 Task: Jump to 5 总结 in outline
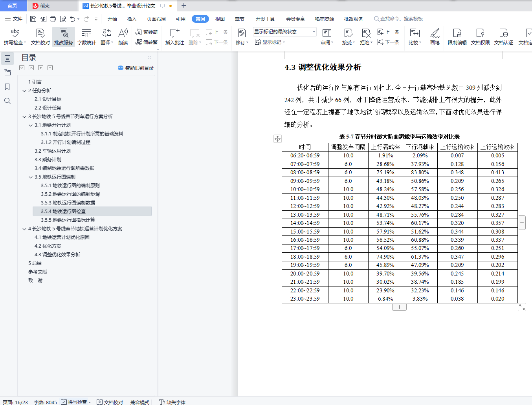(35, 263)
